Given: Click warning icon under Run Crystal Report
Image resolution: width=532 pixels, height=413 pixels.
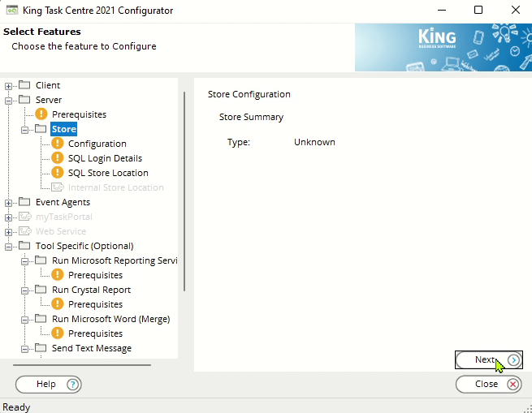Looking at the screenshot, I should [58, 303].
